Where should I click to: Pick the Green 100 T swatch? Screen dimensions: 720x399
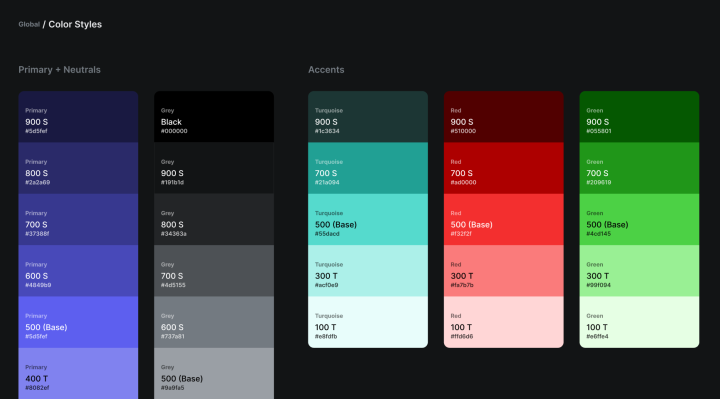tap(639, 322)
